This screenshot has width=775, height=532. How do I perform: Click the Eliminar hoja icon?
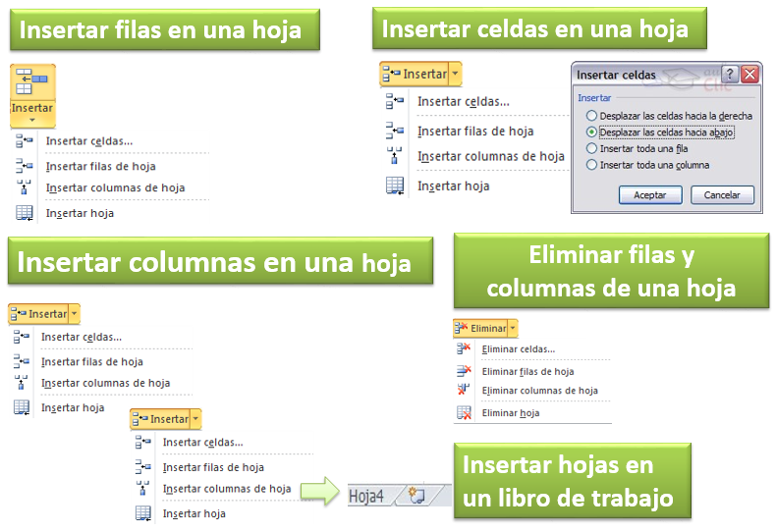click(x=464, y=413)
